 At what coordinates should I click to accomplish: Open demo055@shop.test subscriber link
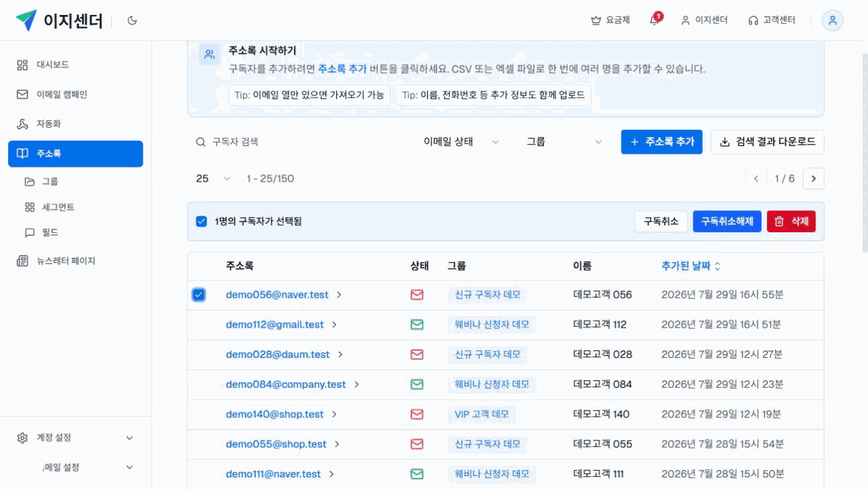(x=276, y=444)
